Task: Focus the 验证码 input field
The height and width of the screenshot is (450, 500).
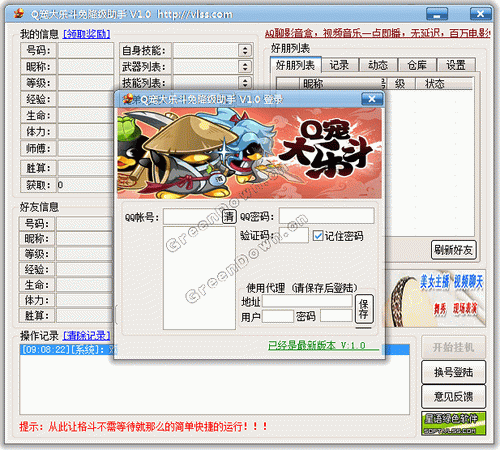Action: coord(293,235)
